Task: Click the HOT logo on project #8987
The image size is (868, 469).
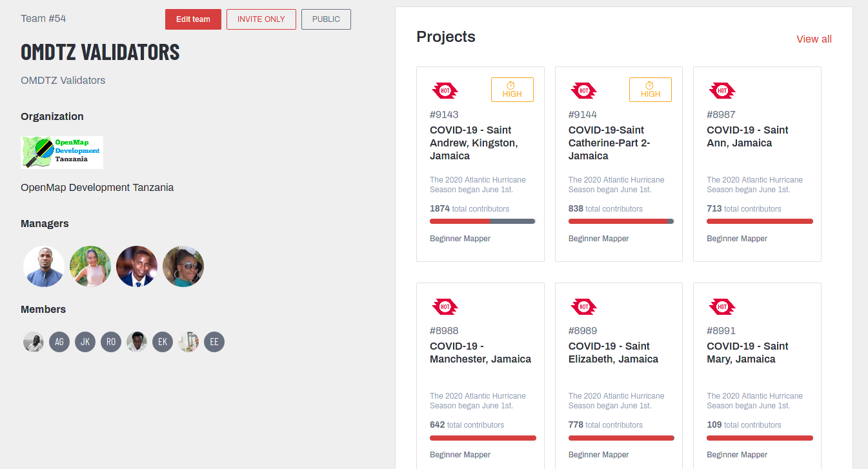Action: (722, 90)
